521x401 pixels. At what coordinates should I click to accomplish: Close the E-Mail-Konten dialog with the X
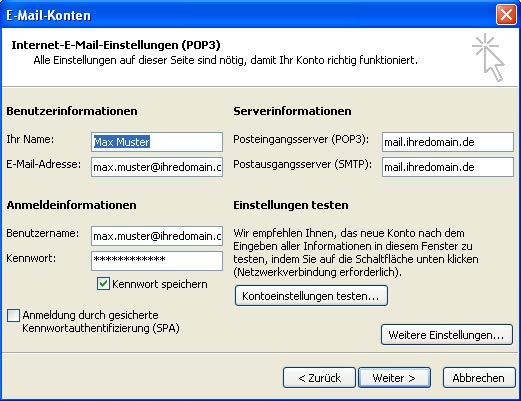coord(506,15)
